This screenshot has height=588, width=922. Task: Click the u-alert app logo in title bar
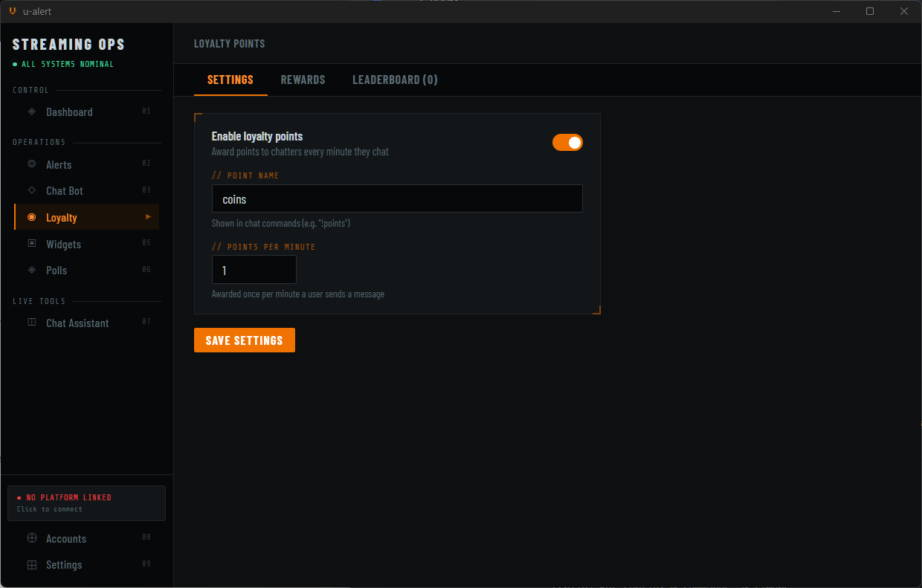(12, 11)
